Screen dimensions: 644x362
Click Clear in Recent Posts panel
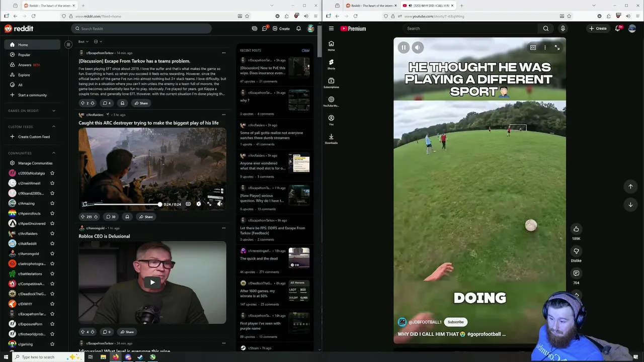click(x=305, y=51)
